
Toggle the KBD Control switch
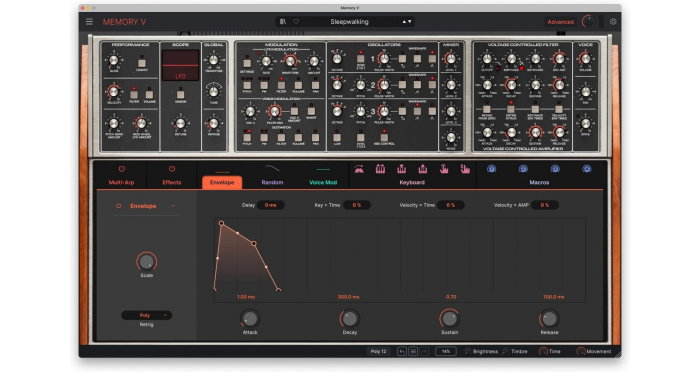pyautogui.click(x=384, y=137)
